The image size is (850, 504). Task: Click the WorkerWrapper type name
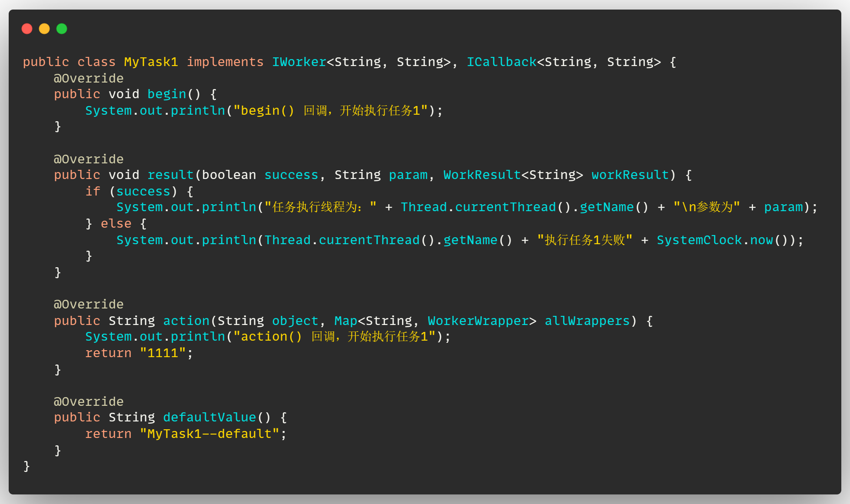click(478, 321)
